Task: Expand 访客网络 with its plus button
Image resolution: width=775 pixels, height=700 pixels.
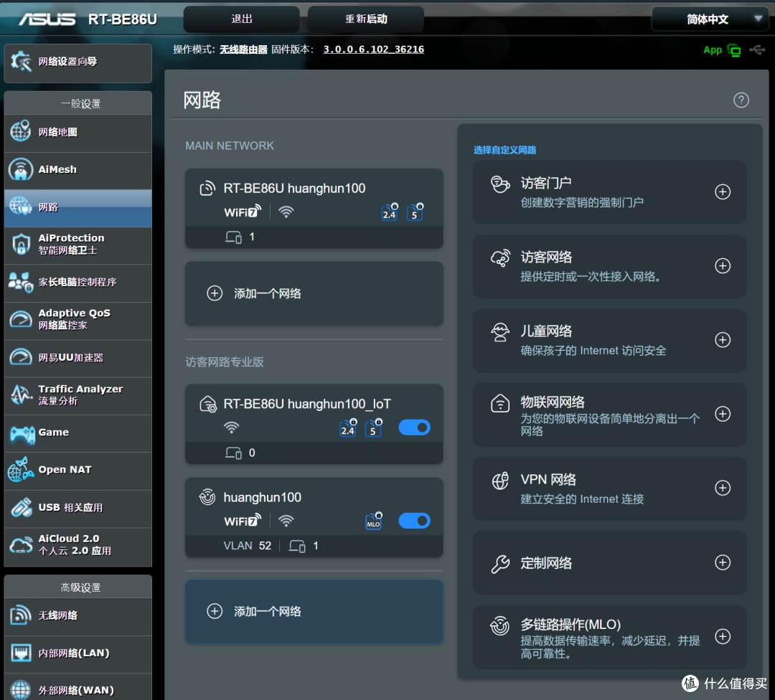Action: (723, 265)
